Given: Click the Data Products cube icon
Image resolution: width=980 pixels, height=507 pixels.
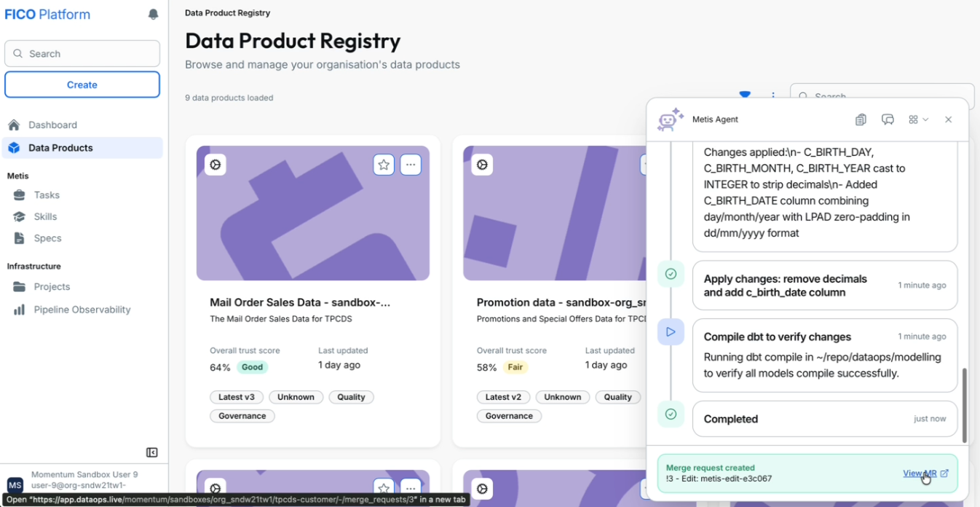Looking at the screenshot, I should point(14,148).
